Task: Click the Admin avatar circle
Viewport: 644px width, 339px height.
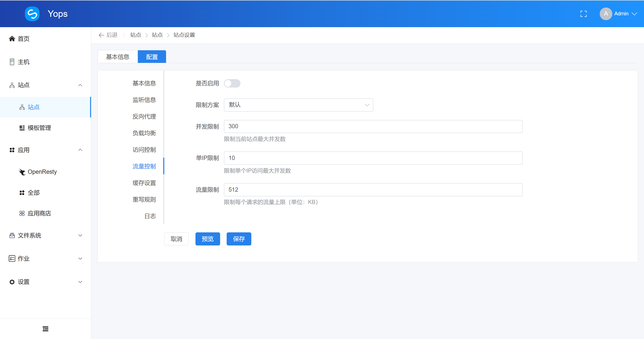Action: (606, 14)
